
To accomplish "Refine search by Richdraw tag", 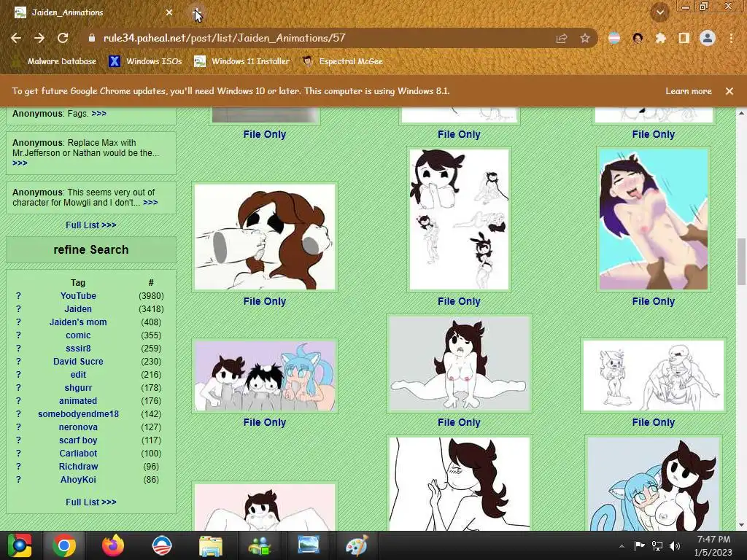I will [78, 466].
